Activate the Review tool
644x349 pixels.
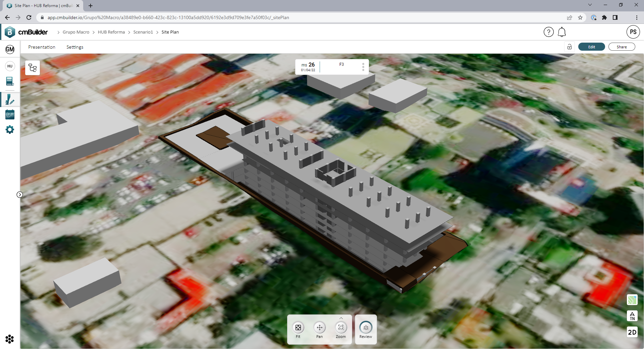click(366, 330)
